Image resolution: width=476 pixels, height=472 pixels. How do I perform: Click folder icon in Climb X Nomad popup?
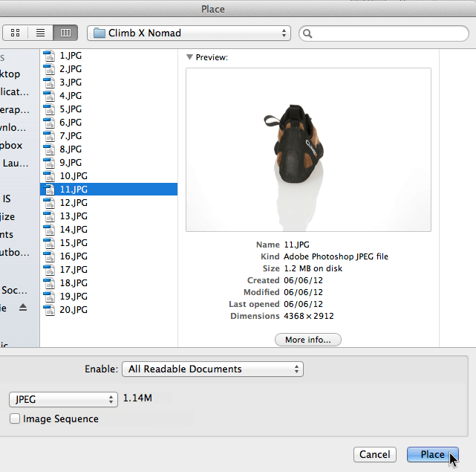point(99,33)
